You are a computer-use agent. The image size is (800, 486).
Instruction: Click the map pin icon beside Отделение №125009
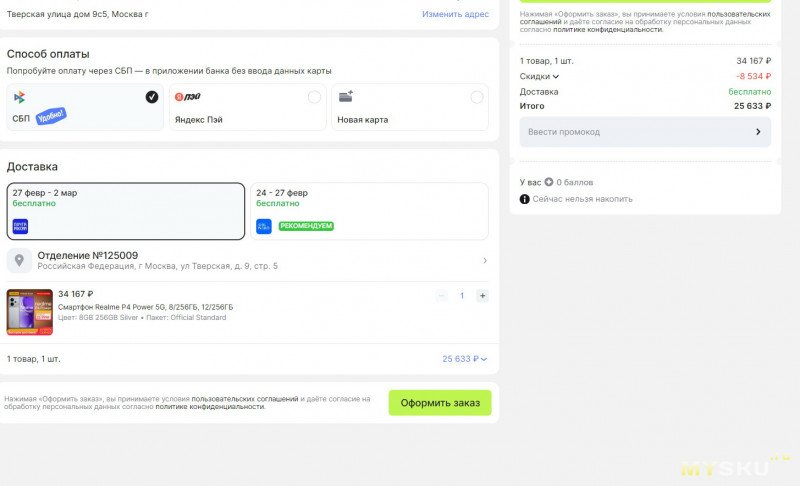pyautogui.click(x=20, y=261)
